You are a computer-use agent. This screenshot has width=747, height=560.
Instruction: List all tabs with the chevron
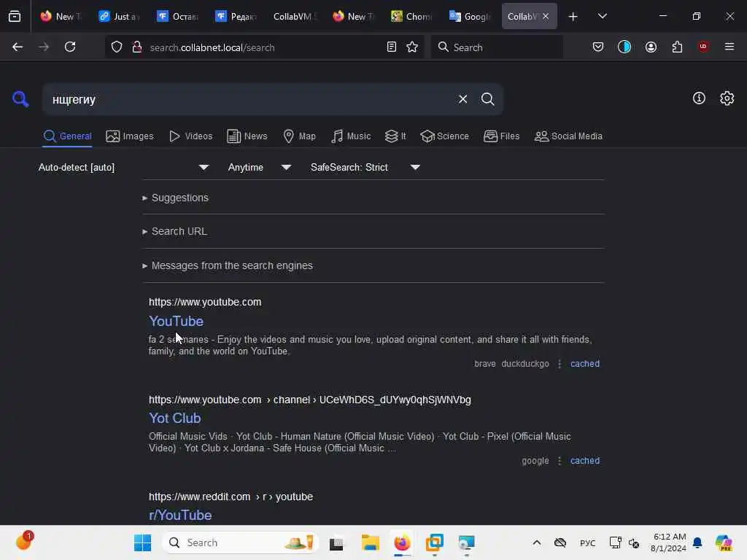[602, 17]
